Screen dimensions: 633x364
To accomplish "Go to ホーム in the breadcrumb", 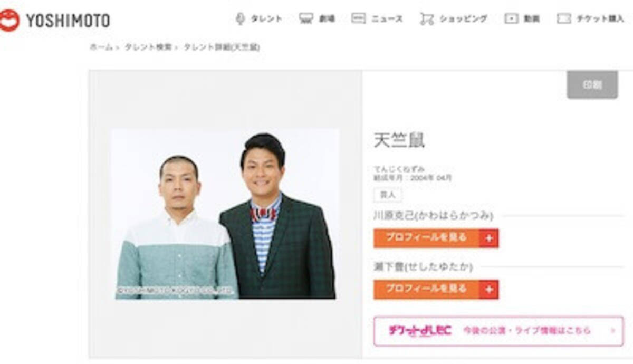I will pos(101,47).
